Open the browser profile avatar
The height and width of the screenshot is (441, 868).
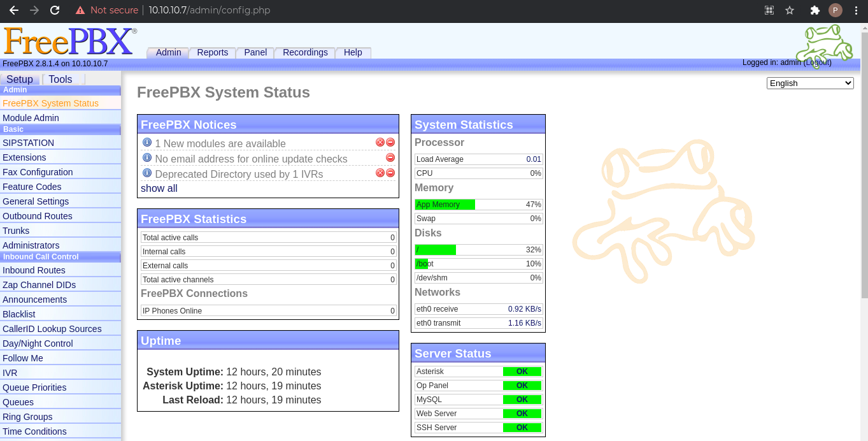[x=836, y=10]
